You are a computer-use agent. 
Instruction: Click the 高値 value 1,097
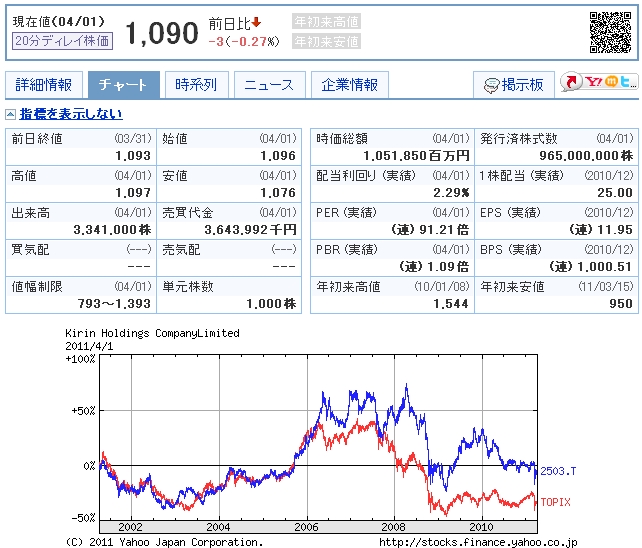[133, 192]
